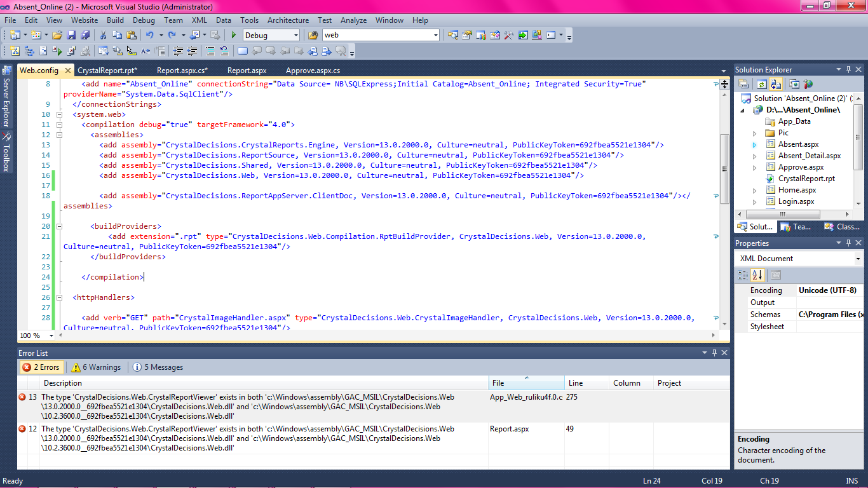Toggle auto-hide pin on Solution Explorer
868x488 pixels.
pyautogui.click(x=848, y=70)
